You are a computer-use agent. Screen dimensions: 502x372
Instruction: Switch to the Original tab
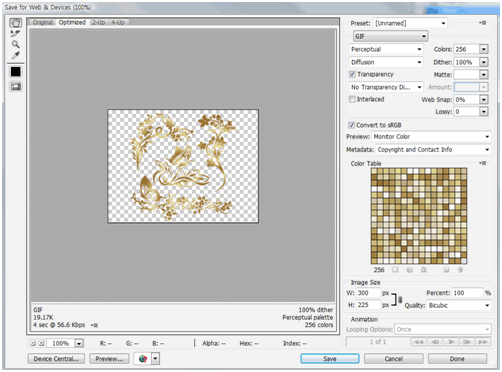(x=43, y=22)
